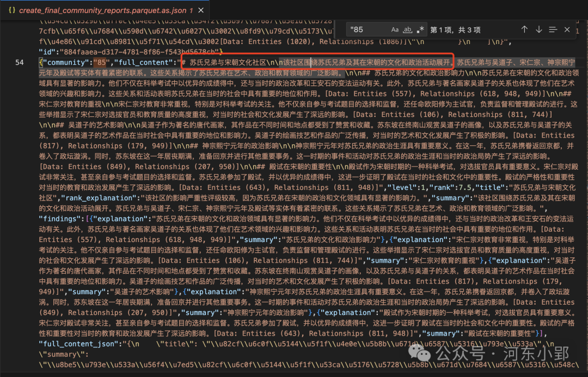Toggle Match Whole Word option
Screen dimensions: 588x377
(x=408, y=29)
